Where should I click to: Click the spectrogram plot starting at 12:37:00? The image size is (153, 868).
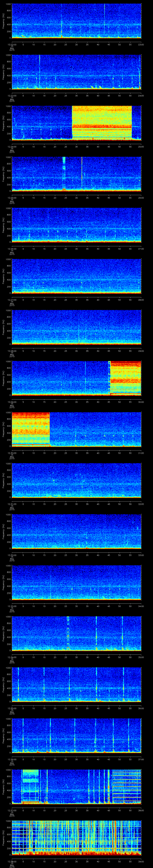pos(76,786)
